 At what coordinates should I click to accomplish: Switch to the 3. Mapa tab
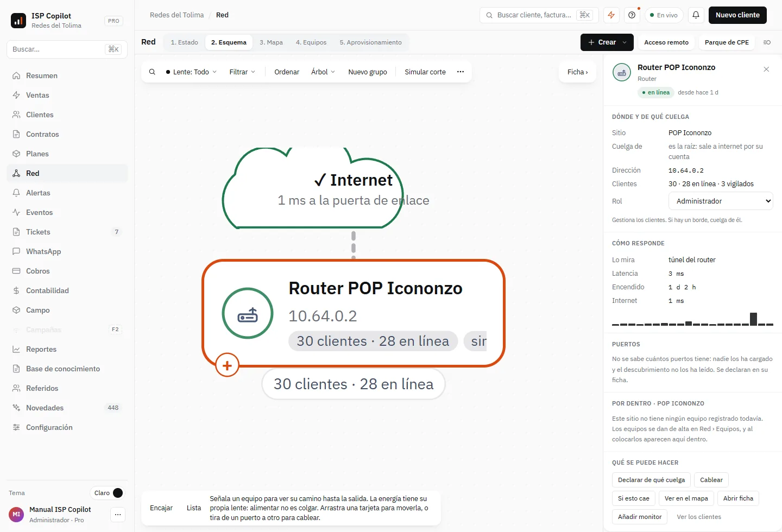click(x=271, y=42)
